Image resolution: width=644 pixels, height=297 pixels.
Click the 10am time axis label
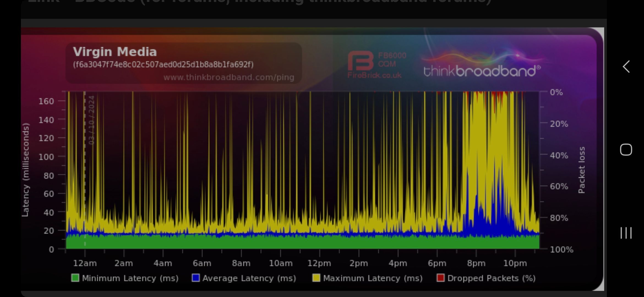(x=280, y=263)
